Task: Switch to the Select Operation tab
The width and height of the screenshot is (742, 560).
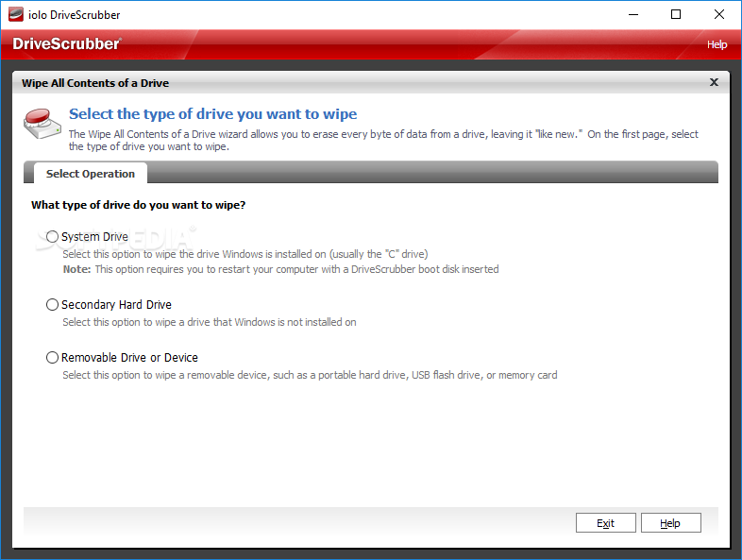Action: [91, 174]
